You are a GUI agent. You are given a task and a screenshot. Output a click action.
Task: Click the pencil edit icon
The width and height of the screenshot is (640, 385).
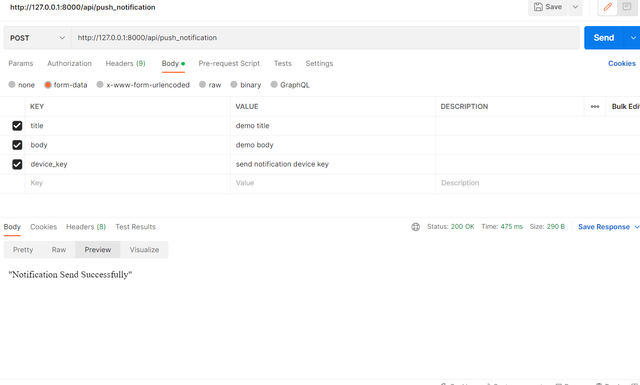click(x=607, y=7)
